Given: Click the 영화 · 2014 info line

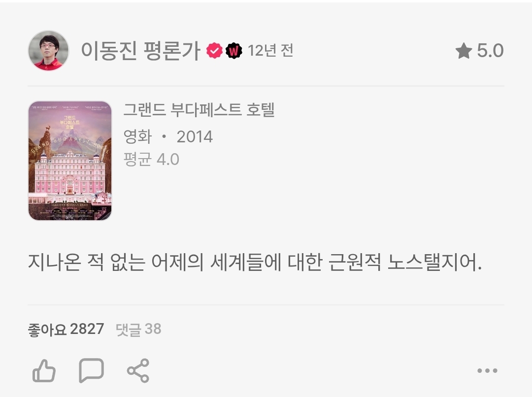Looking at the screenshot, I should [x=168, y=137].
